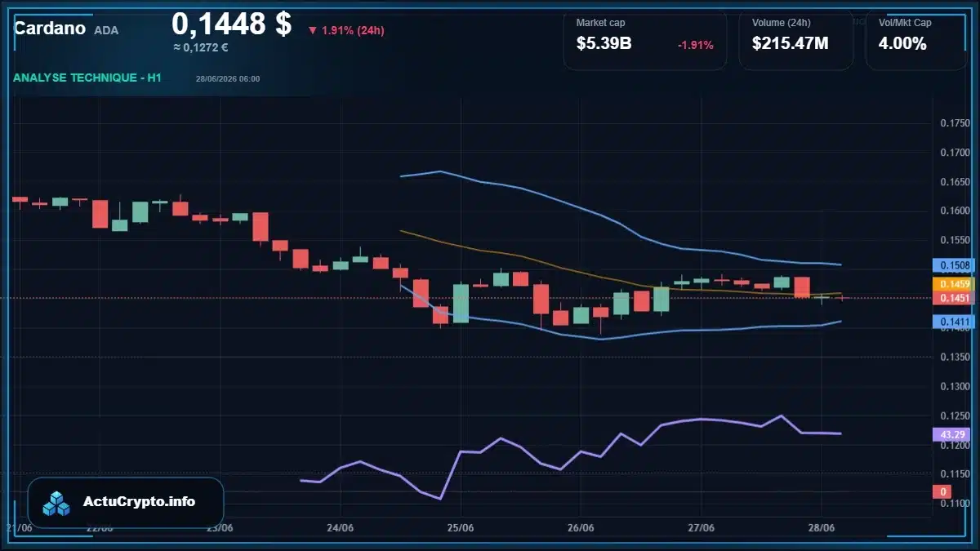The width and height of the screenshot is (980, 551).
Task: Click the purple 43.29 RSI value tag
Action: pos(950,435)
